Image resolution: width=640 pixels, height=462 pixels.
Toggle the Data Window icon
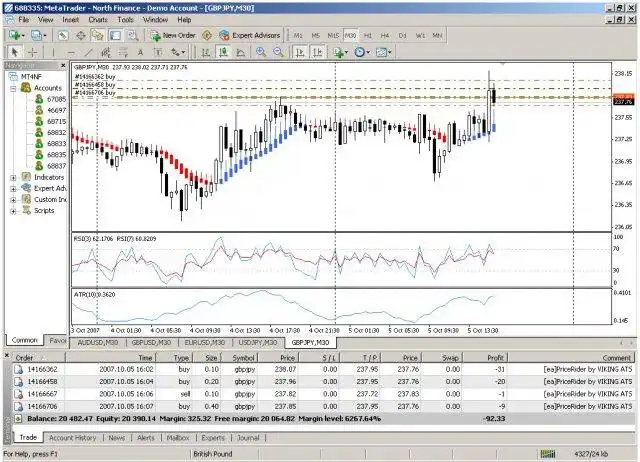point(80,36)
